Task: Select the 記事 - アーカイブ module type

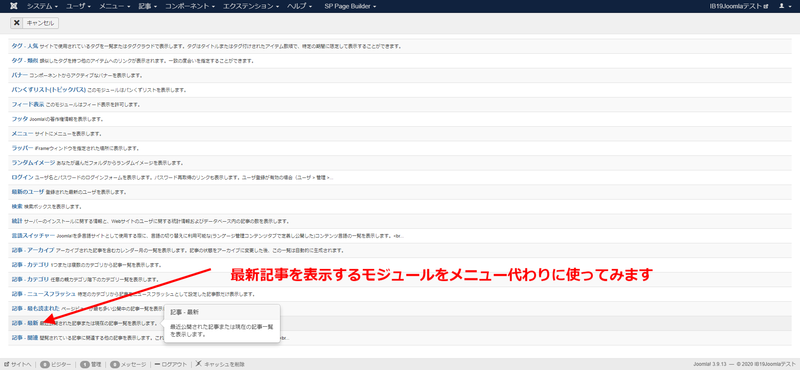Action: click(33, 250)
